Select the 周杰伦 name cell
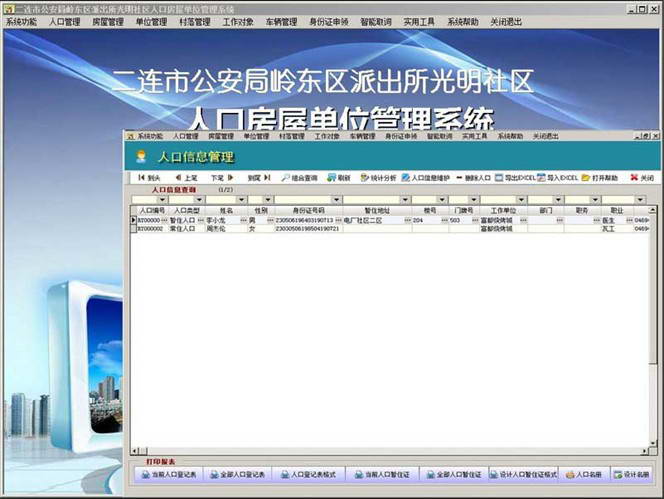The image size is (664, 499). coord(225,228)
